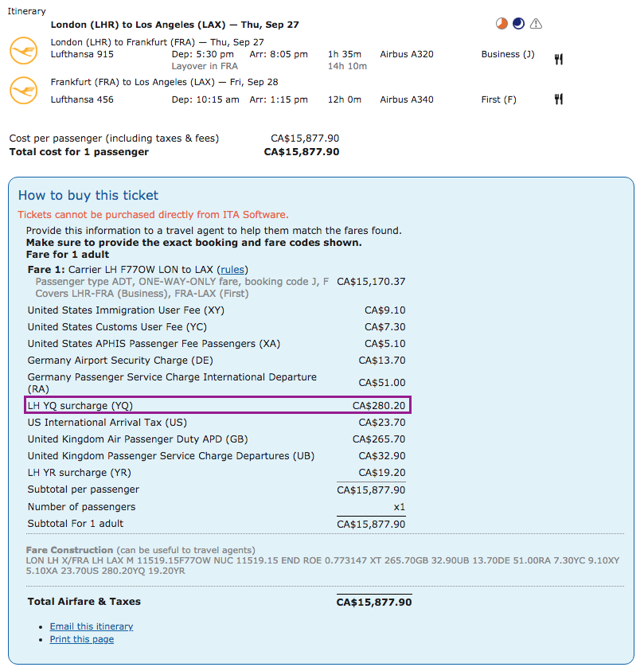The height and width of the screenshot is (667, 644).
Task: Open the fare rules link
Action: pos(232,270)
